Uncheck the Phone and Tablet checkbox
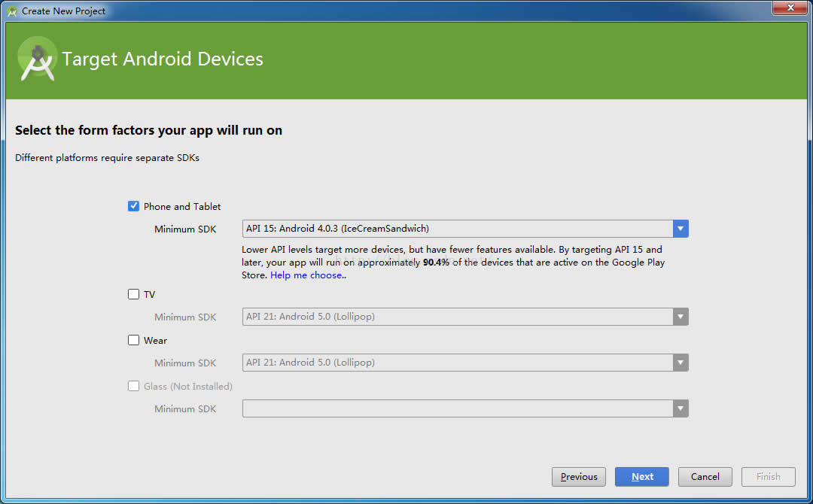This screenshot has height=504, width=813. [x=133, y=206]
